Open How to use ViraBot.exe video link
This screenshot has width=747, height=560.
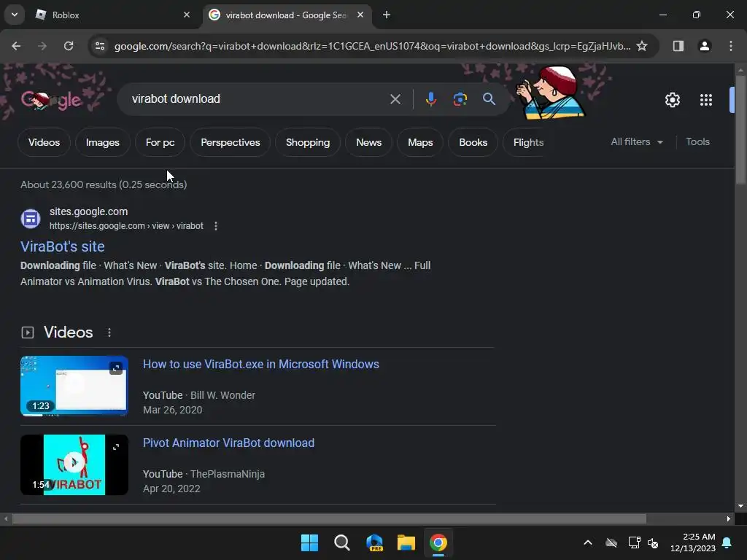[261, 365]
